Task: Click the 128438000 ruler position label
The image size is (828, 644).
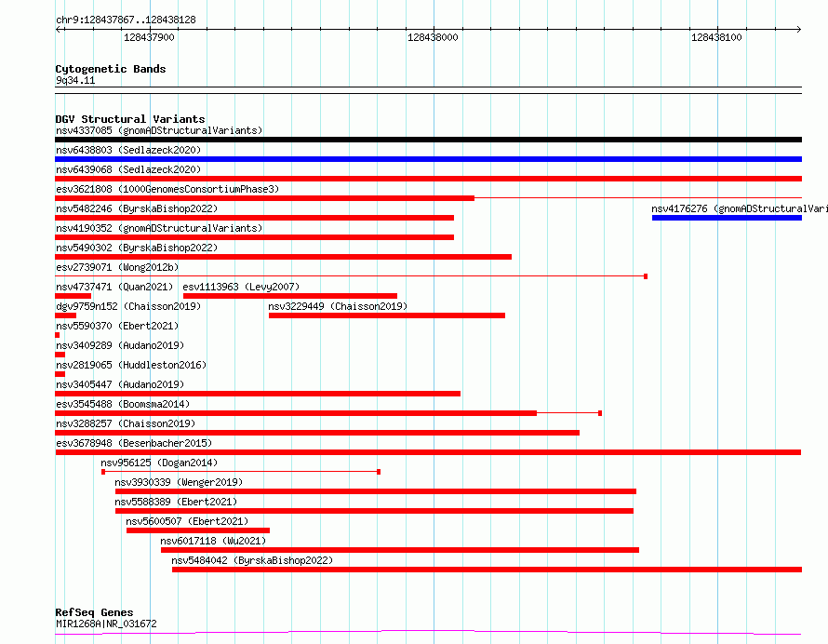Action: pyautogui.click(x=433, y=37)
